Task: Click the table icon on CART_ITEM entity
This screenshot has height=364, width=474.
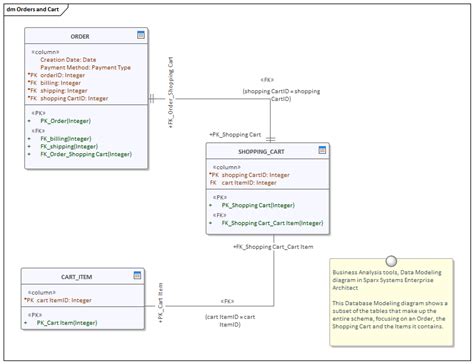Action: (137, 275)
